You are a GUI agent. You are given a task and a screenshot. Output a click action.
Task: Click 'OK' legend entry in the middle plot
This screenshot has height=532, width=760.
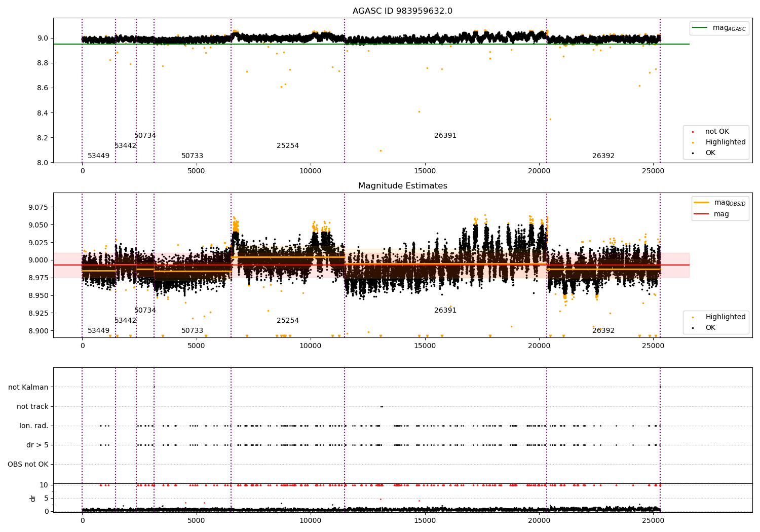pos(710,328)
